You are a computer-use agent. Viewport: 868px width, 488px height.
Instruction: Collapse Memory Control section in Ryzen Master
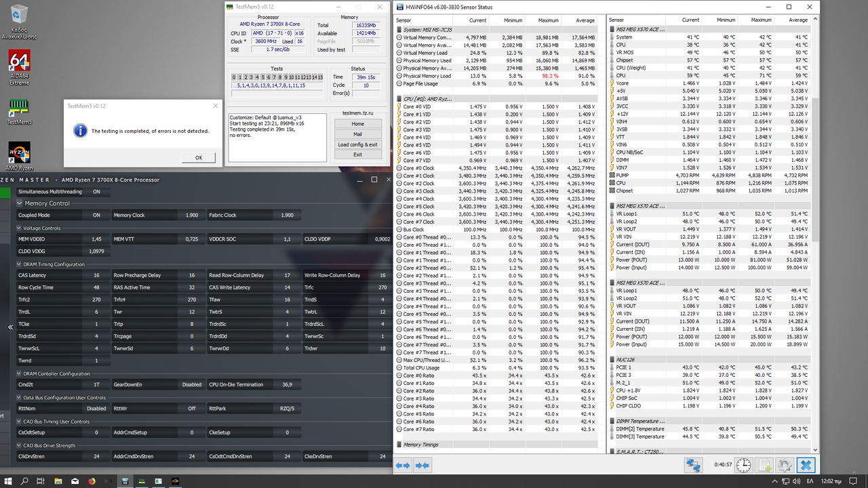pos(20,203)
